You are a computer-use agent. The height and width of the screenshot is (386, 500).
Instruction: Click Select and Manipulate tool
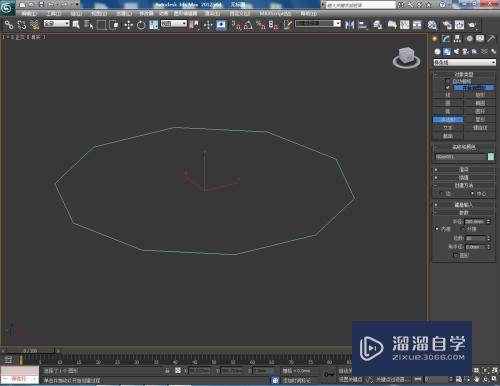[208, 25]
